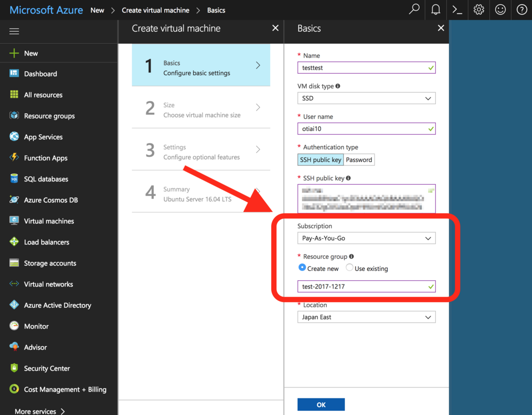Open the Subscription Pay-As-You-Go dropdown

[x=366, y=238]
